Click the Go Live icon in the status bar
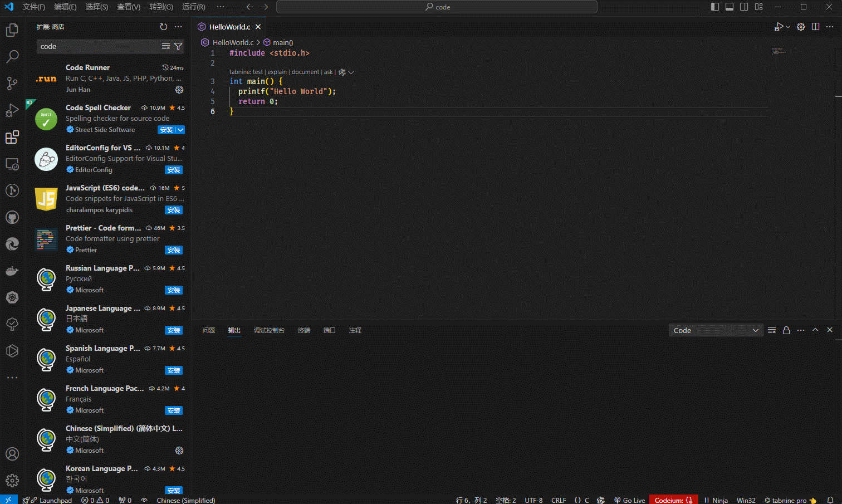The height and width of the screenshot is (504, 842). pyautogui.click(x=629, y=500)
